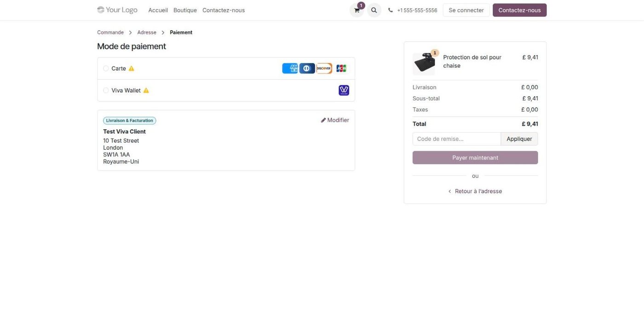Click the Se connecter button

coord(466,10)
